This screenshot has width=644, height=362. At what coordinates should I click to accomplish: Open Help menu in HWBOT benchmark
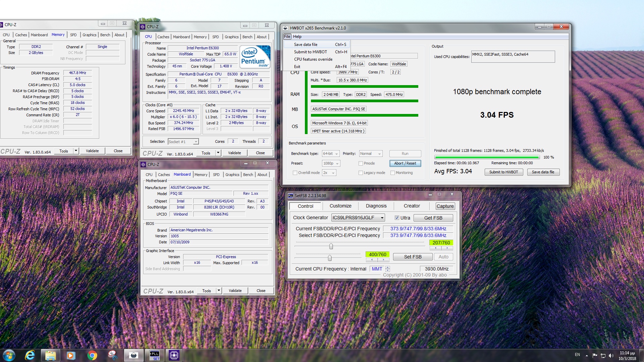(x=297, y=37)
